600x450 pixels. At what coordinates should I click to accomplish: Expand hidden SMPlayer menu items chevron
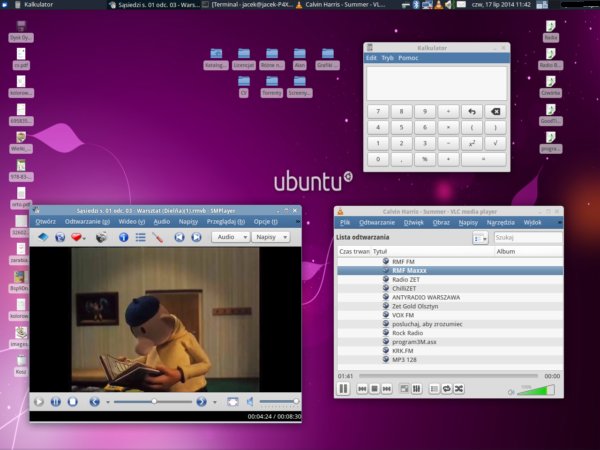coord(298,222)
